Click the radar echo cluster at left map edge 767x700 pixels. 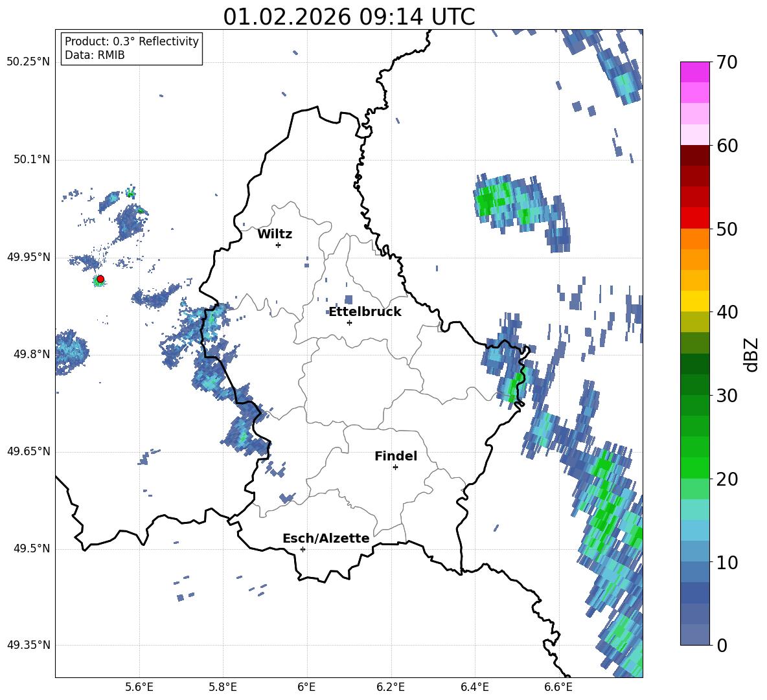coord(70,352)
